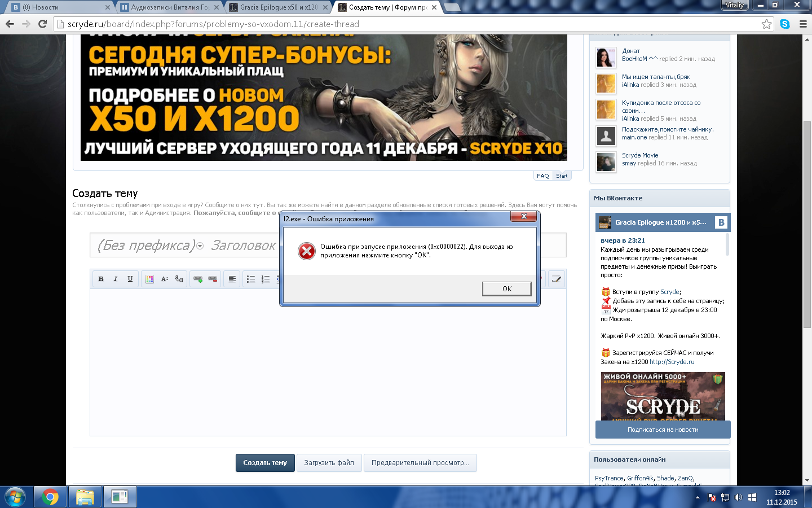Insert a bulleted list
This screenshot has width=812, height=508.
pyautogui.click(x=251, y=279)
